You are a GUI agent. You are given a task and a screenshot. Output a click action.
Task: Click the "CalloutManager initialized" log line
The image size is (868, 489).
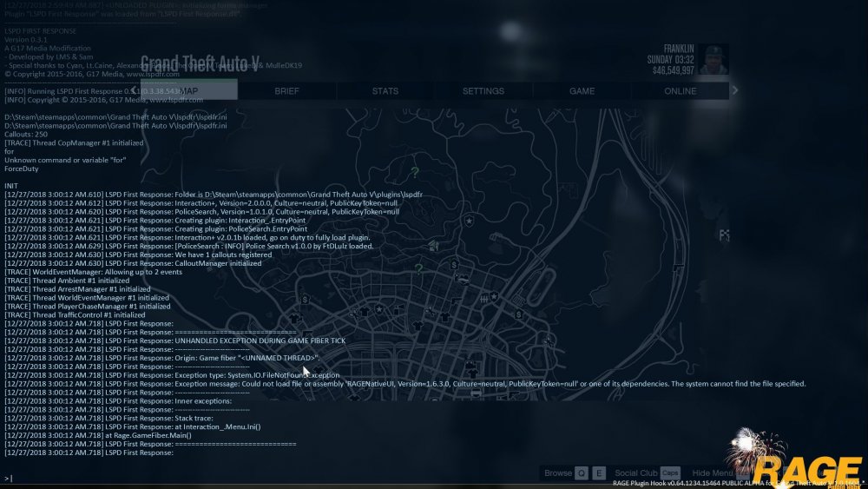133,263
